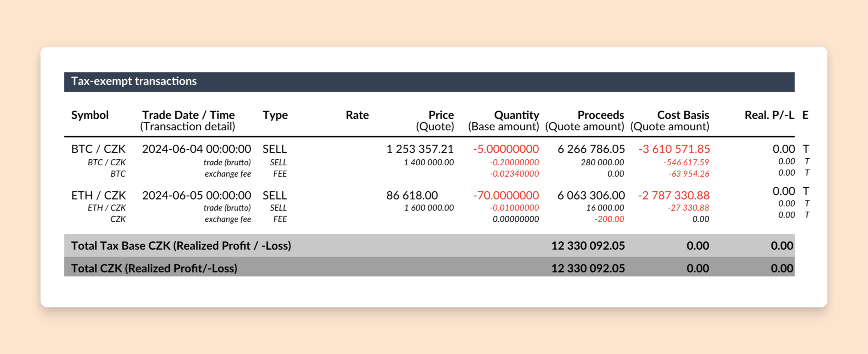Select the ETH proceeds value 6 063 306.00
Viewport: 868px width, 354px height.
click(x=591, y=195)
